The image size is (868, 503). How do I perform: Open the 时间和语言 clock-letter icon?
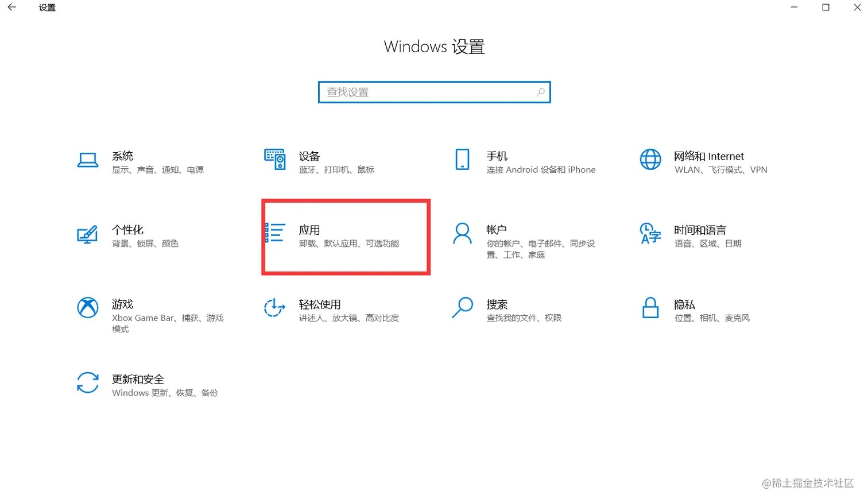(650, 233)
